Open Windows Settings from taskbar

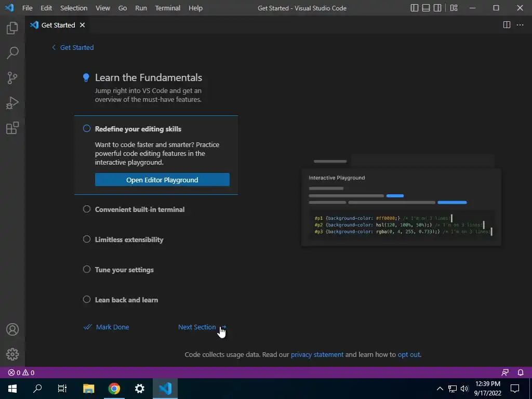click(139, 389)
